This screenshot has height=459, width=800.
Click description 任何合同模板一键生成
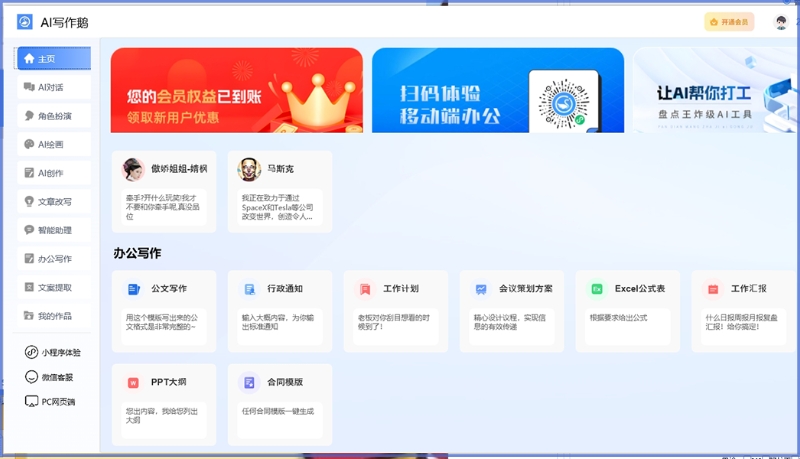(278, 411)
